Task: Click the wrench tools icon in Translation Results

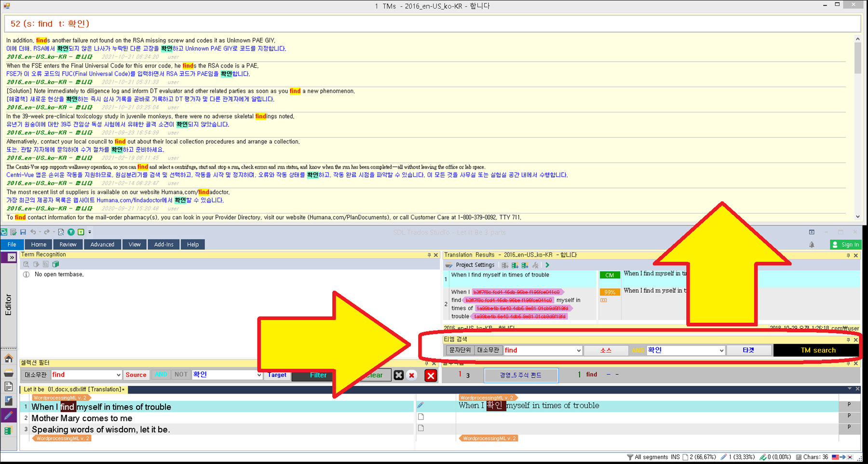Action: [535, 265]
